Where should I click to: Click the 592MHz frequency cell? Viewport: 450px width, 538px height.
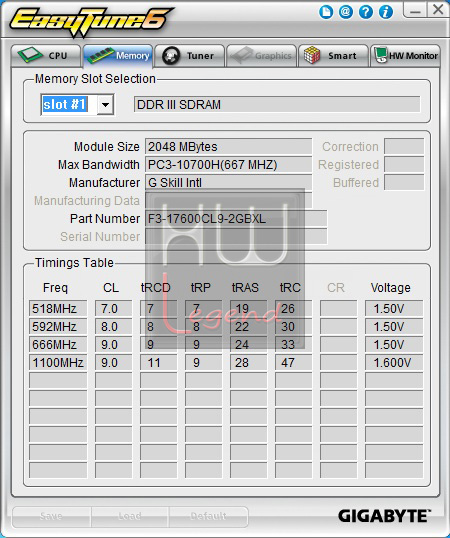[58, 326]
